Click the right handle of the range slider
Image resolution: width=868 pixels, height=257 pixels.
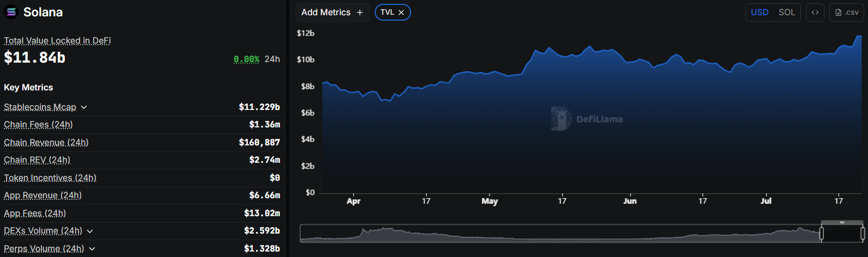[x=862, y=234]
